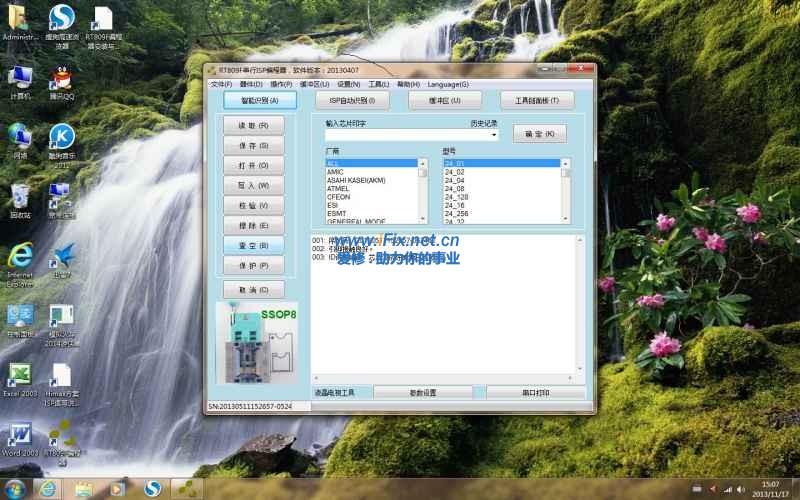The height and width of the screenshot is (500, 800).
Task: Click the Windows Start orb in taskbar
Action: [16, 488]
